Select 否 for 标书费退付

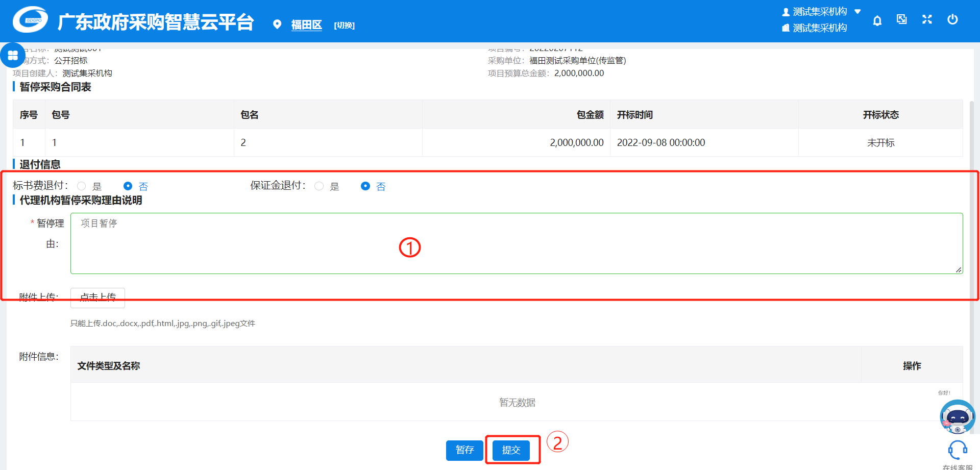pyautogui.click(x=128, y=186)
